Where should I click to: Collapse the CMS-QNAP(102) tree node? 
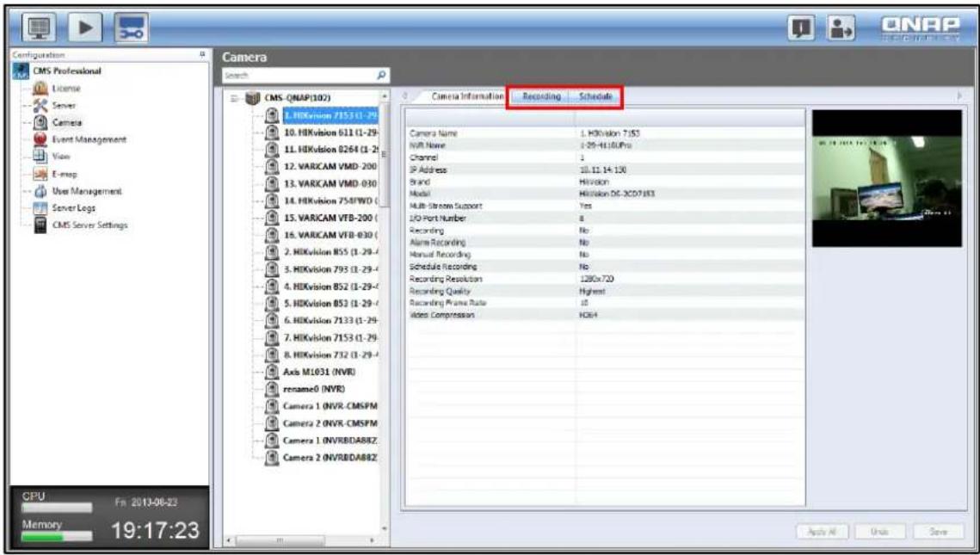click(x=234, y=98)
